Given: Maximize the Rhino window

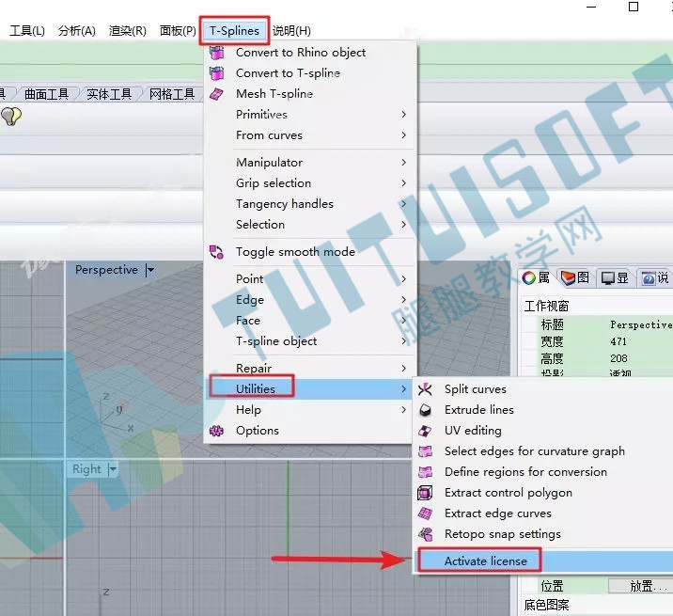Looking at the screenshot, I should pyautogui.click(x=634, y=7).
